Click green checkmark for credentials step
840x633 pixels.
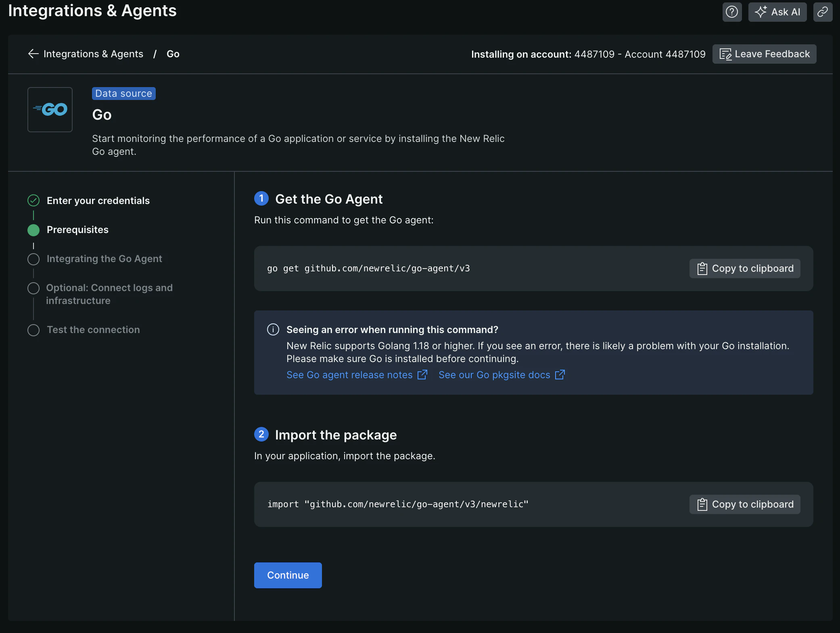pyautogui.click(x=33, y=200)
